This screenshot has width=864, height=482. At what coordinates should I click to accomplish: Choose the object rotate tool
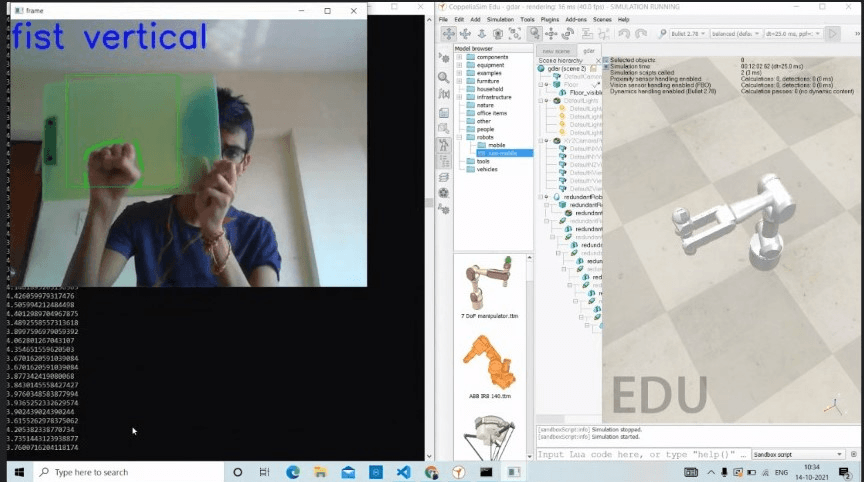(x=568, y=34)
